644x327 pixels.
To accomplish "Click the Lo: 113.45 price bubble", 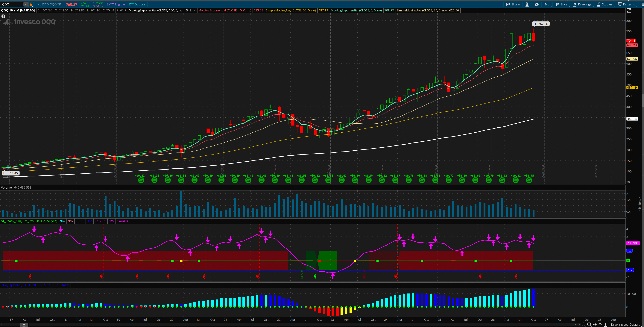I will coord(10,173).
